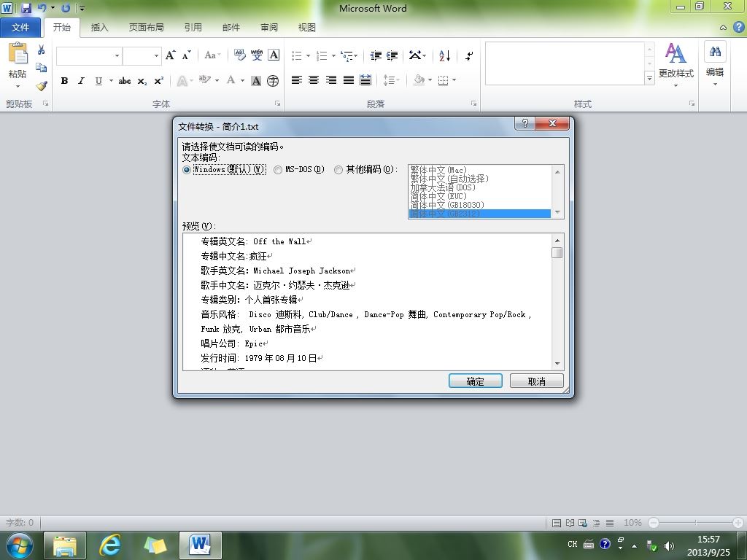
Task: Confirm the encoding with OK button
Action: click(476, 381)
